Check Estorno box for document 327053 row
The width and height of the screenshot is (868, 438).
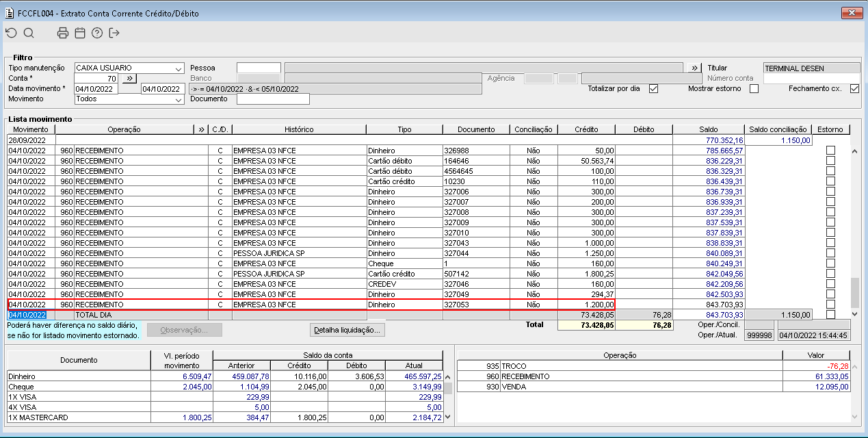click(830, 305)
